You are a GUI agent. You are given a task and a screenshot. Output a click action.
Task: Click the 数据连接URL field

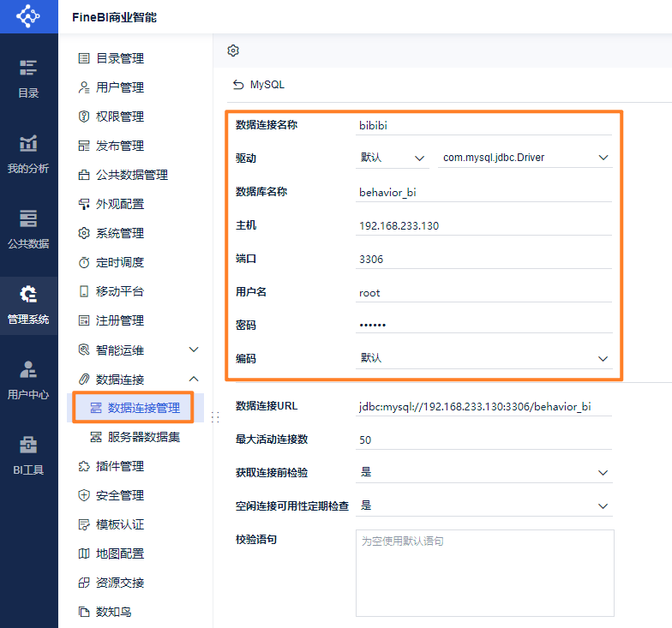(x=483, y=406)
